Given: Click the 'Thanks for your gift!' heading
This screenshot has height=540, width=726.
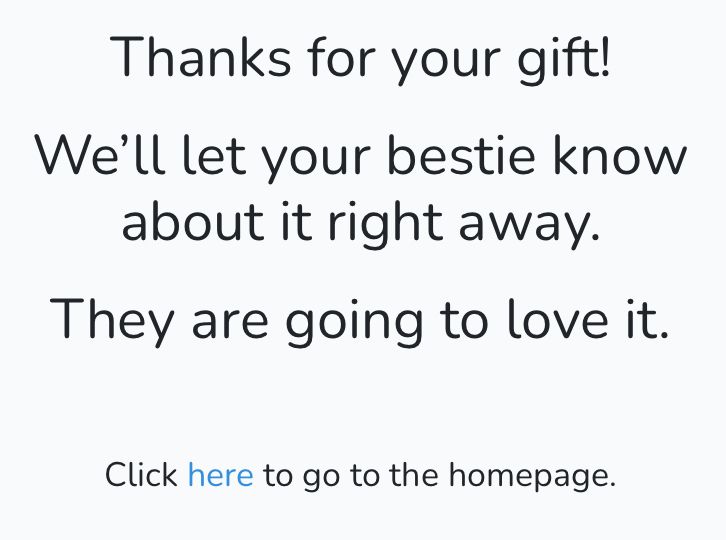Looking at the screenshot, I should click(360, 59).
